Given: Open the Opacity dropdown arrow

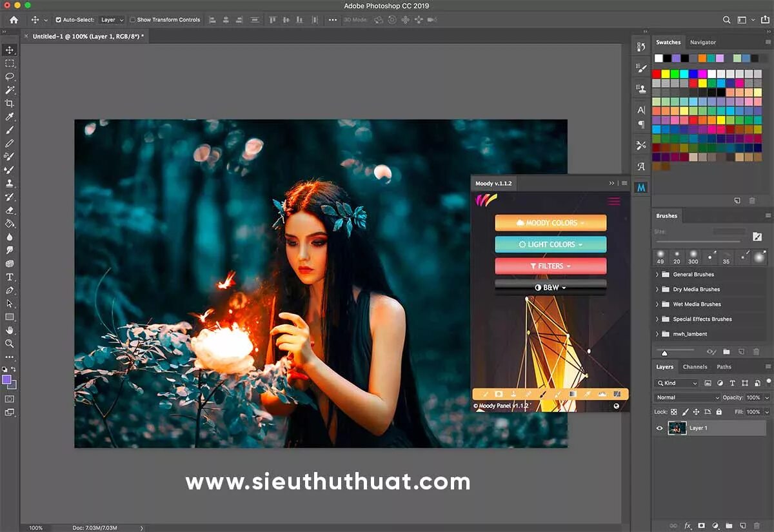Looking at the screenshot, I should 766,398.
